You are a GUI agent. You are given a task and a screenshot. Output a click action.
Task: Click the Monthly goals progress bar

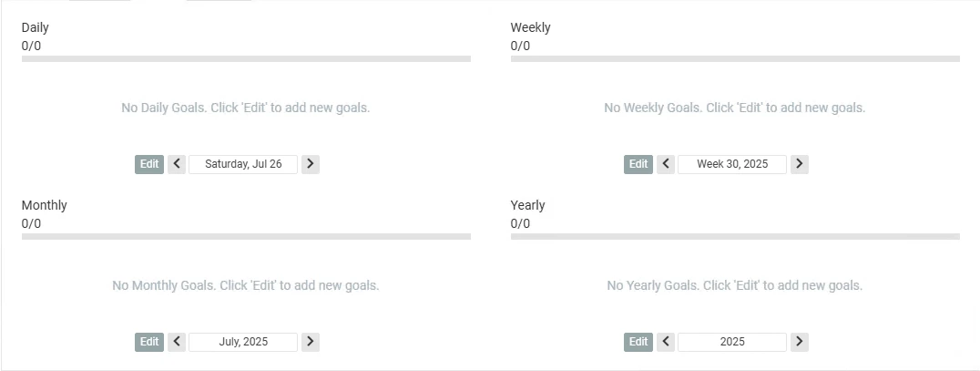click(x=246, y=236)
